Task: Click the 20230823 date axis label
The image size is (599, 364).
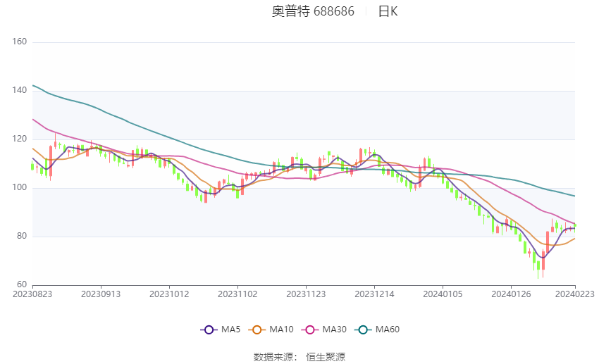Action: point(32,294)
